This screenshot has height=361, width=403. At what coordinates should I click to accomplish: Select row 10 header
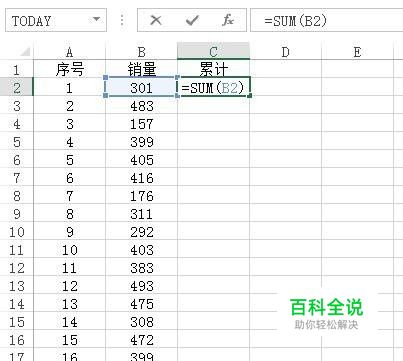click(17, 232)
